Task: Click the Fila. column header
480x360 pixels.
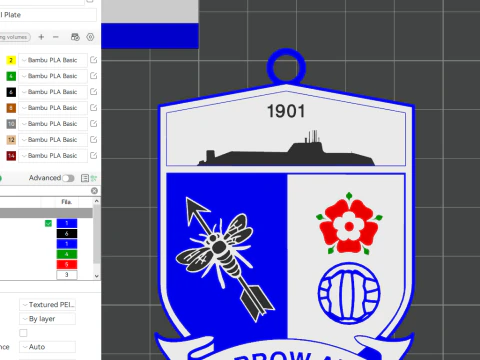Action: click(x=66, y=202)
